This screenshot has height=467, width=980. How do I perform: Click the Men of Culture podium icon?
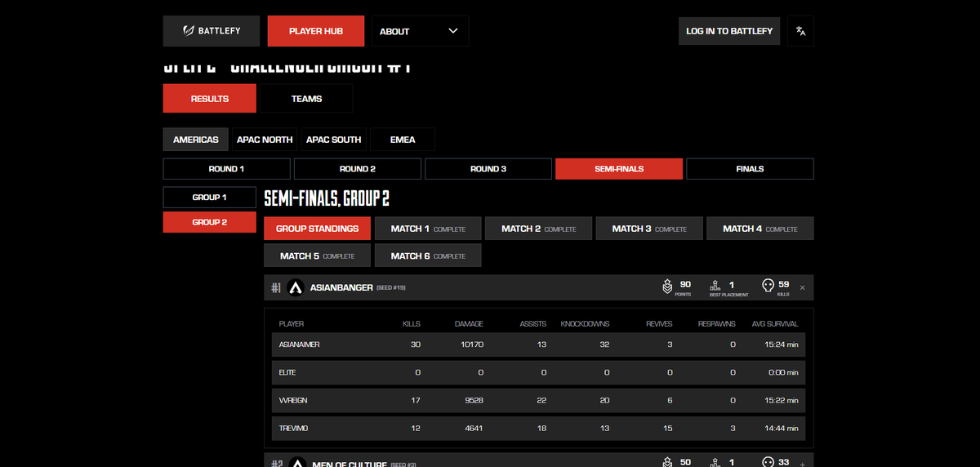pos(715,462)
